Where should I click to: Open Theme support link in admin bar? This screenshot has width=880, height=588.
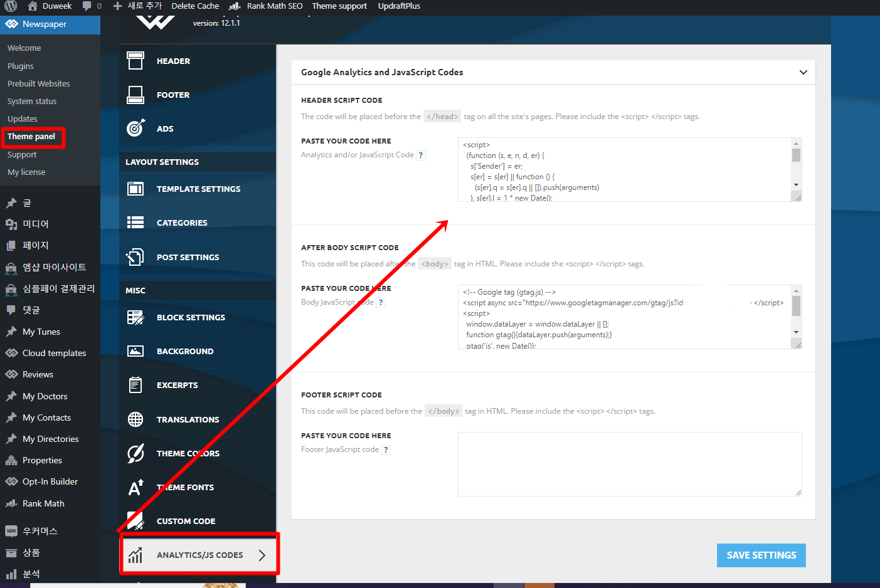click(x=339, y=6)
